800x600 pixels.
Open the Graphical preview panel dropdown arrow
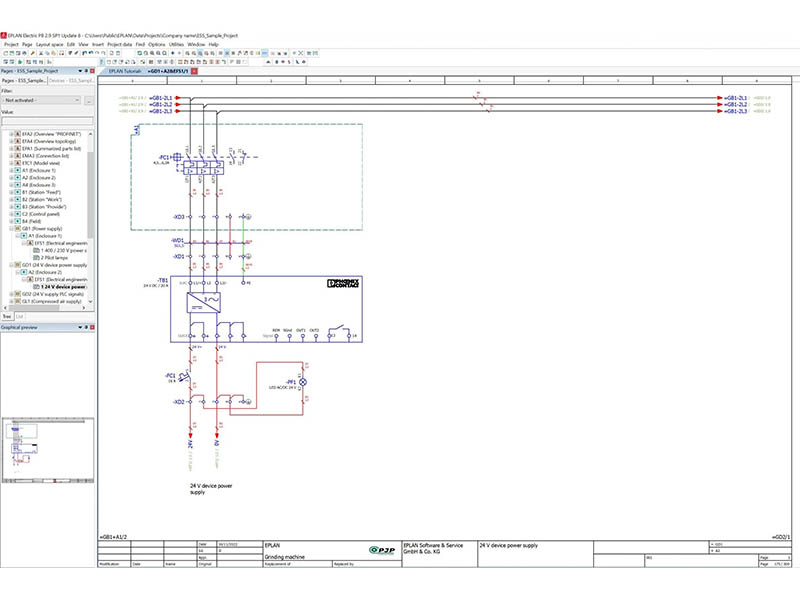pos(80,327)
